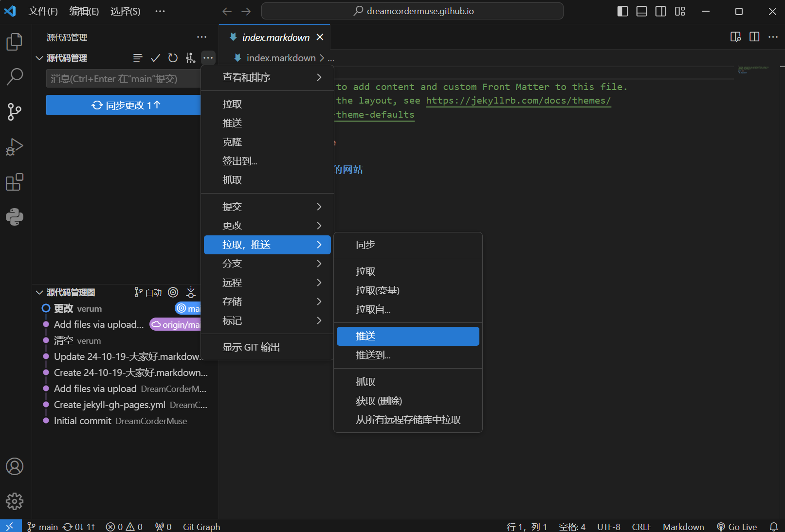Change the UTF-8 encoding
This screenshot has width=785, height=532.
(x=609, y=527)
